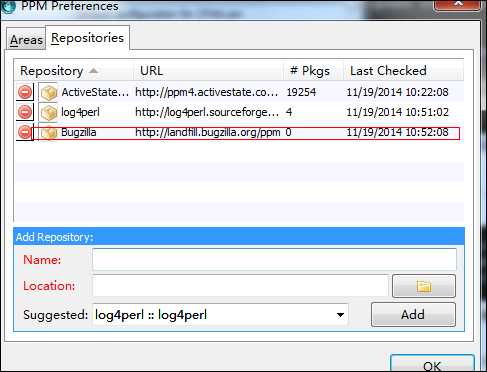Focus the Name input field
This screenshot has width=487, height=372.
point(274,259)
